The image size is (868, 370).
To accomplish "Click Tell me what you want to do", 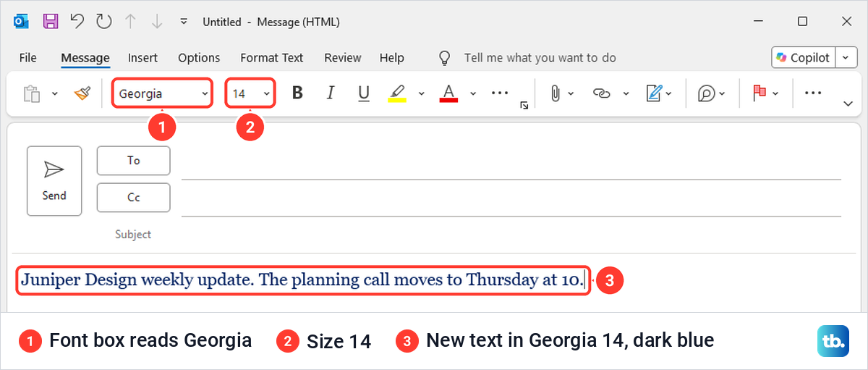I will coord(540,58).
